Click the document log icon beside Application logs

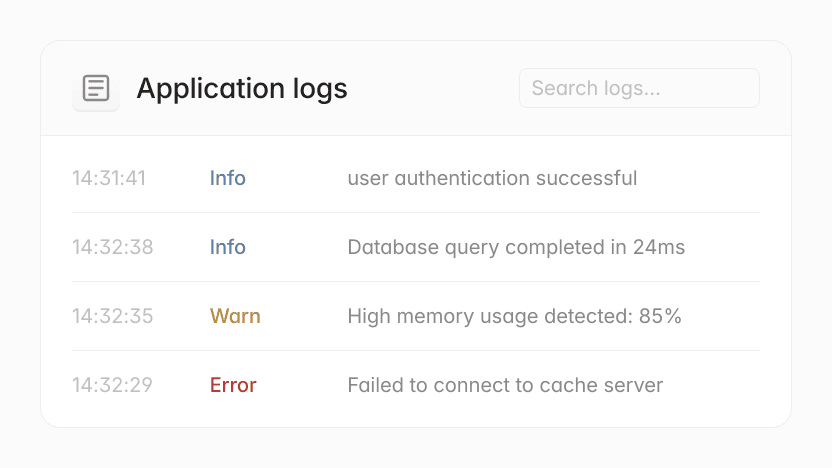pos(96,88)
